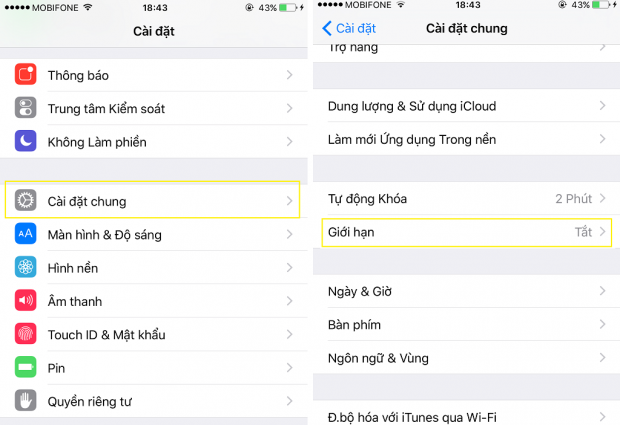This screenshot has width=620, height=425.
Task: Go back using the Cài đặt back button
Action: (x=348, y=28)
